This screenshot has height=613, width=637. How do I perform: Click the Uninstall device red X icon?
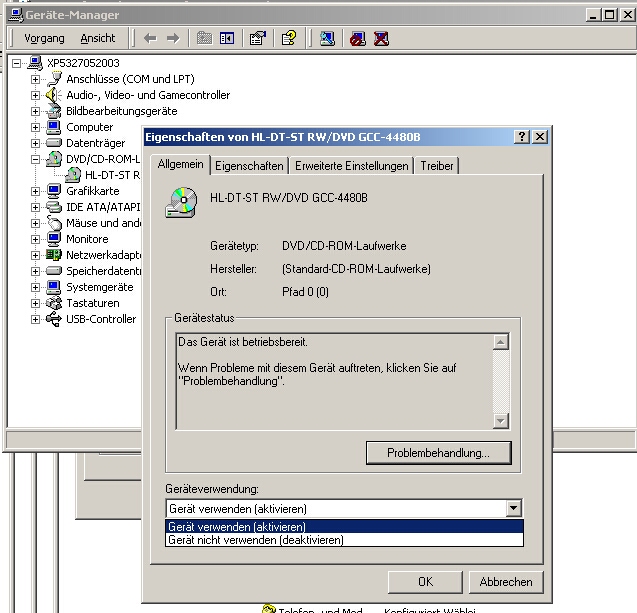(381, 39)
